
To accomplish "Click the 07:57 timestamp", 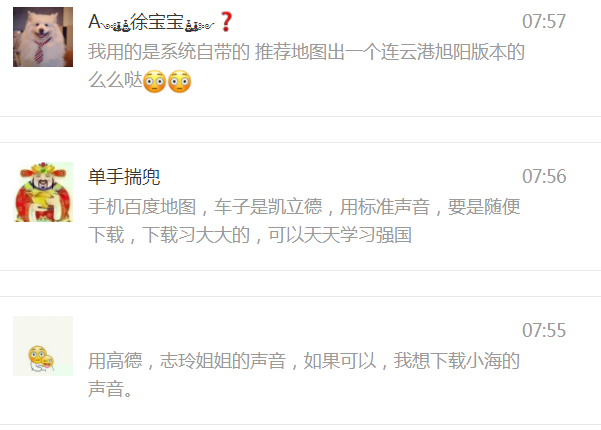I will 544,21.
